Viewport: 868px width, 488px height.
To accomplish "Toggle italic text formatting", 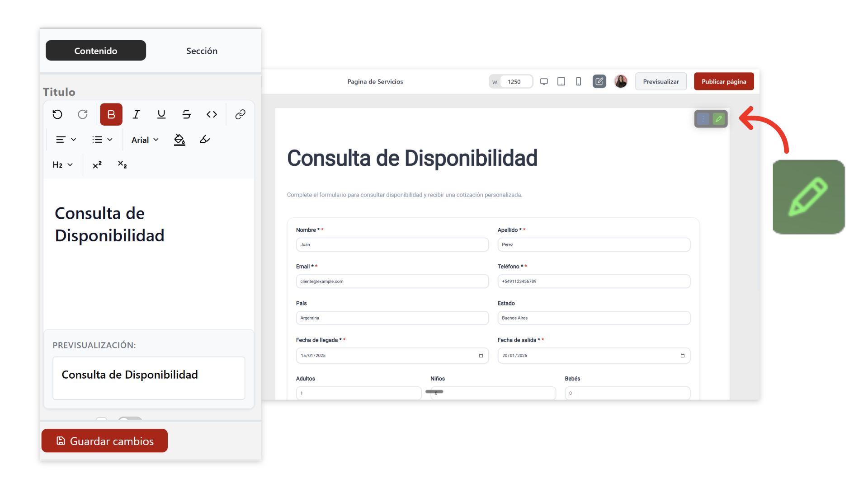I will [x=136, y=114].
